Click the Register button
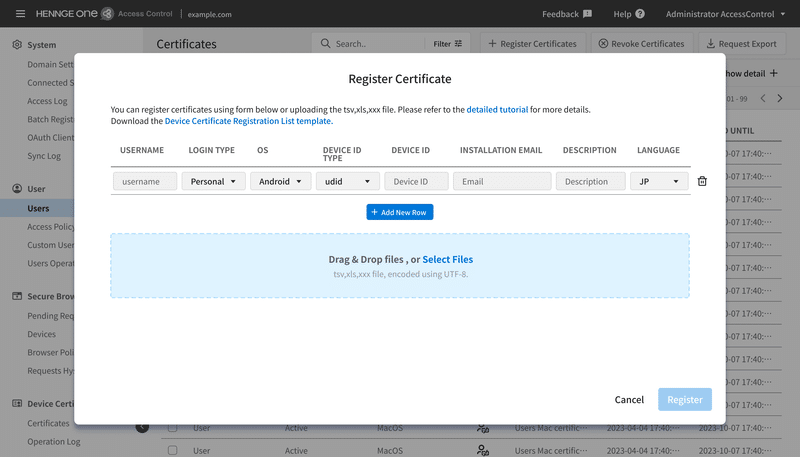Image resolution: width=800 pixels, height=457 pixels. (x=685, y=399)
